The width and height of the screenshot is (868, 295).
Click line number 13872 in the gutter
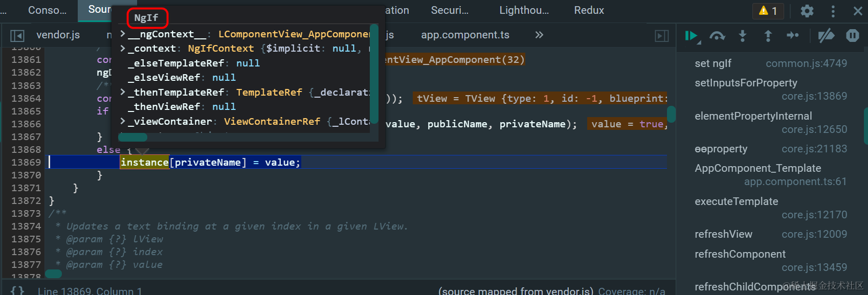point(26,200)
